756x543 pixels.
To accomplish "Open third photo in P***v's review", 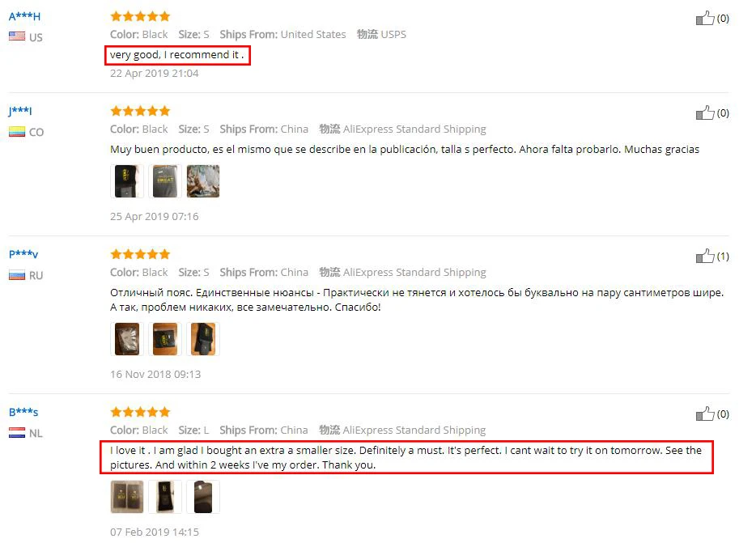I will (x=203, y=339).
